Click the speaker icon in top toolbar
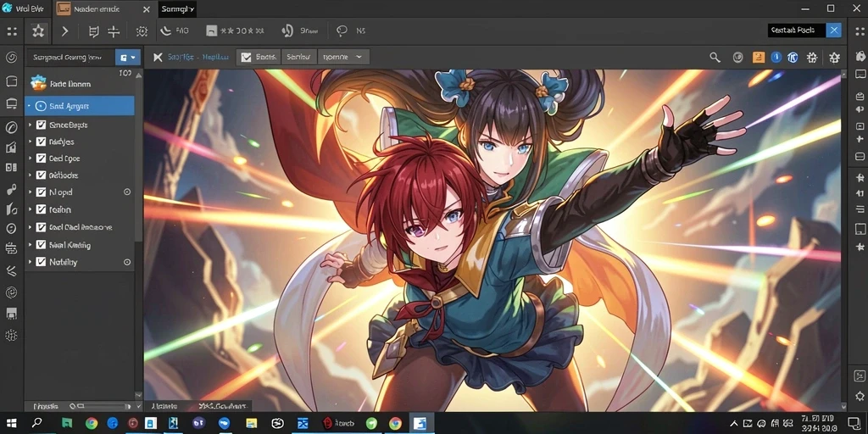The width and height of the screenshot is (868, 434). (287, 31)
